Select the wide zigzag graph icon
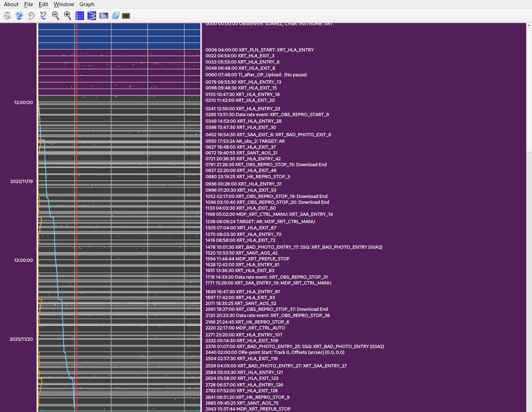Viewport: 532px width, 412px height. (92, 16)
